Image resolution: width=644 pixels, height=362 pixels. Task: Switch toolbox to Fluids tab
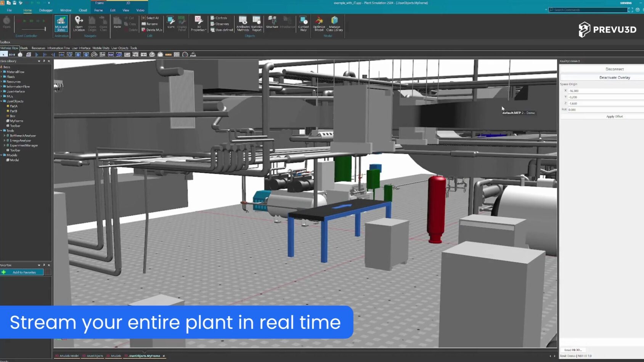[24, 48]
